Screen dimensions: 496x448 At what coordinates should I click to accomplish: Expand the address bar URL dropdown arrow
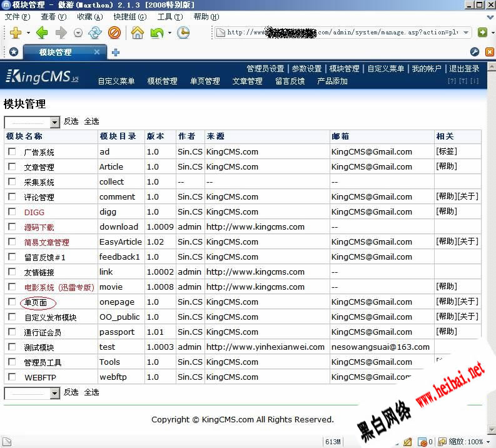[467, 33]
